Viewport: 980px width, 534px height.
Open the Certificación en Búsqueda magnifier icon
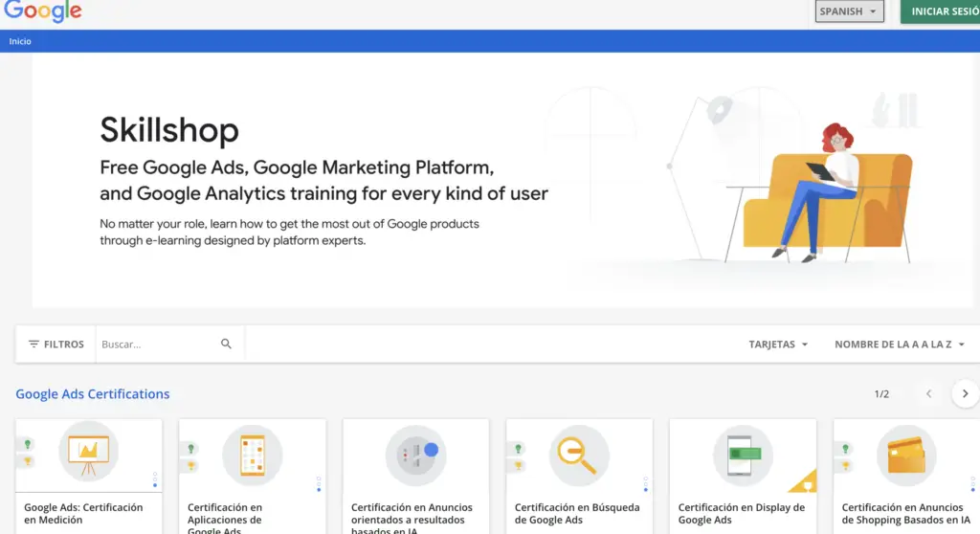click(x=579, y=456)
